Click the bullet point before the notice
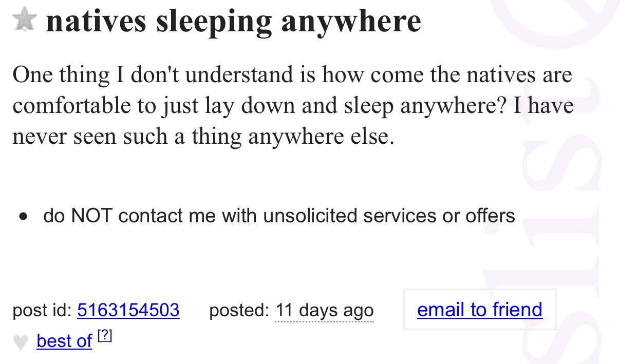This screenshot has height=364, width=638. point(22,217)
